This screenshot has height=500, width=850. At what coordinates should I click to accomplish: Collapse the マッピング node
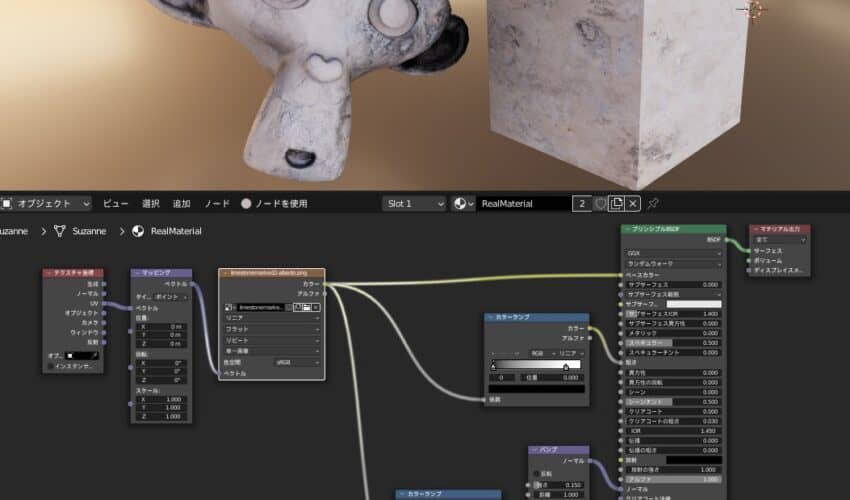pos(137,273)
